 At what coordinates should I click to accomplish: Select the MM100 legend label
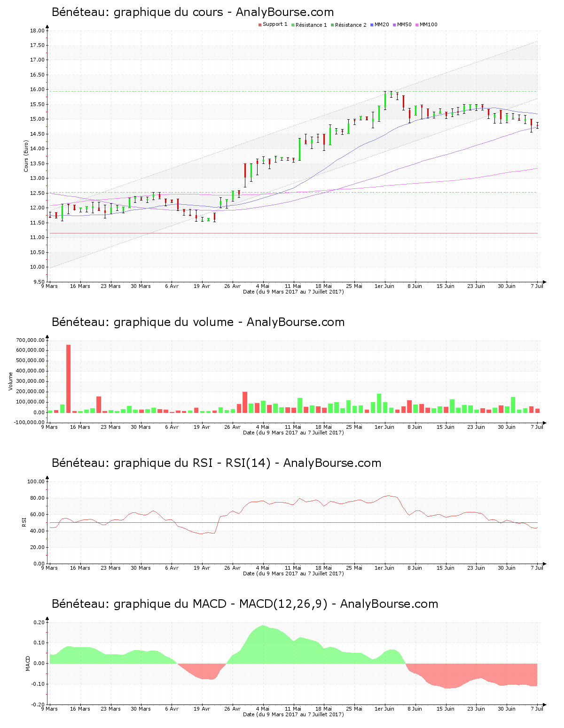(x=428, y=24)
